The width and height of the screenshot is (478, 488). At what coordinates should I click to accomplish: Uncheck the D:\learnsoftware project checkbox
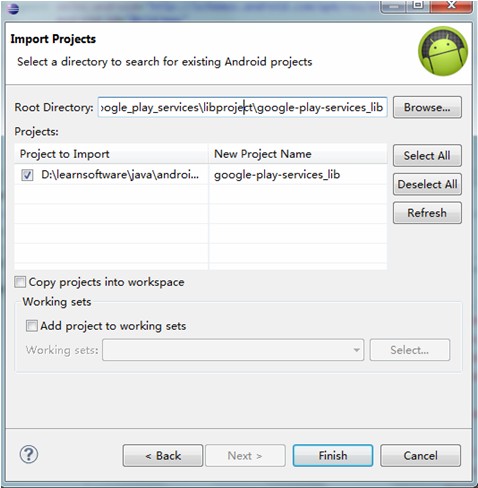click(27, 175)
